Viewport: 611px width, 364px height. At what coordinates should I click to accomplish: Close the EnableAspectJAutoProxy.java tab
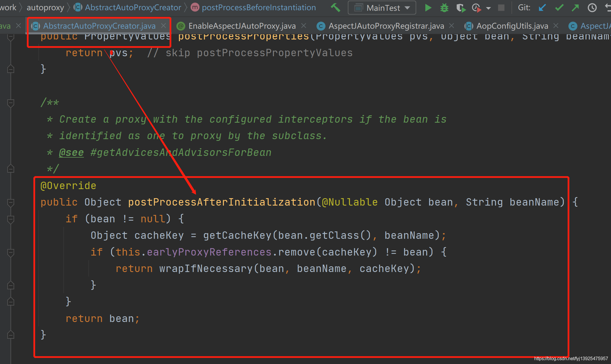coord(304,26)
